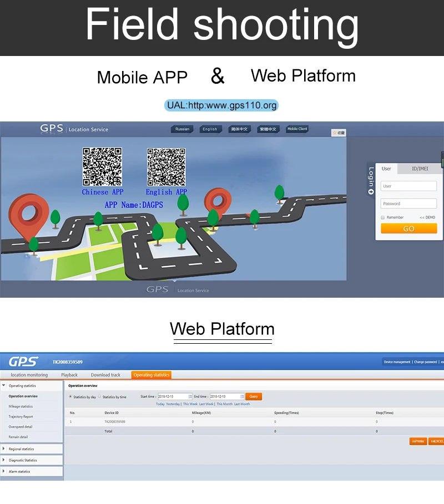Screen dimensions: 444x504
Task: Click the DEMO link
Action: click(x=427, y=217)
